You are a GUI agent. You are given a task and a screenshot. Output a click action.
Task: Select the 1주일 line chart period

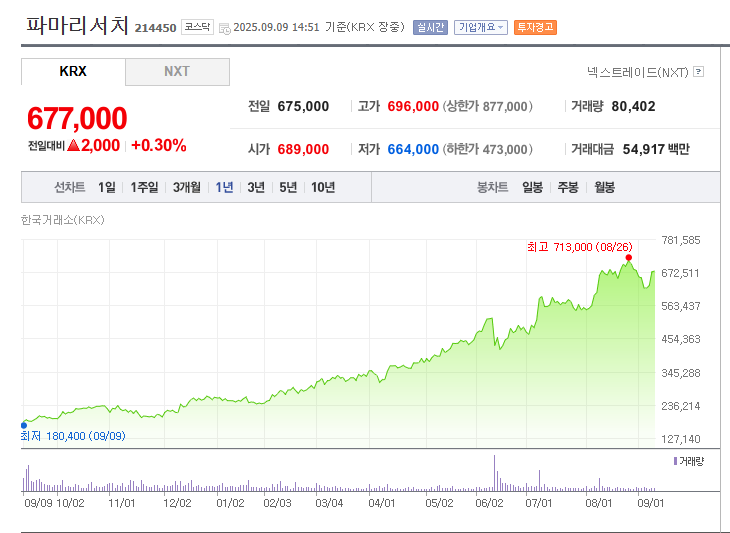(x=144, y=187)
